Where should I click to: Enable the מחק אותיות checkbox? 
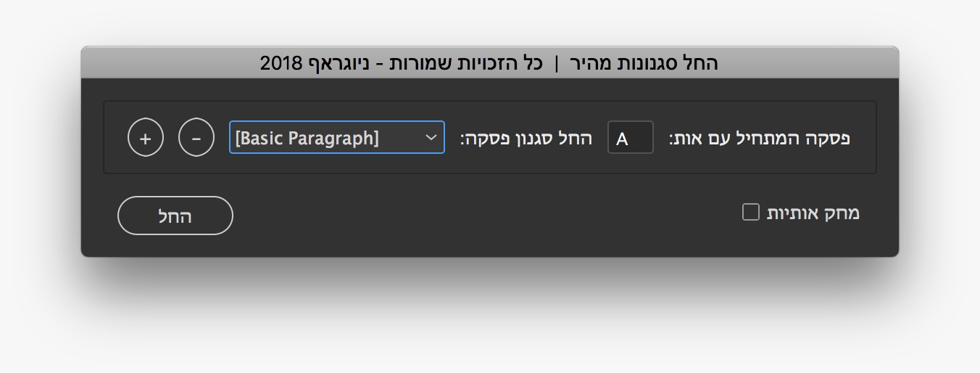[x=751, y=212]
